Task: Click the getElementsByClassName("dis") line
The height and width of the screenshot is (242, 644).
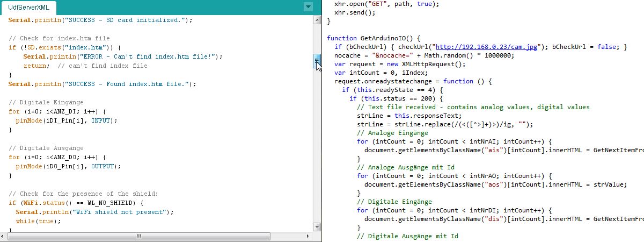Action: [x=504, y=219]
